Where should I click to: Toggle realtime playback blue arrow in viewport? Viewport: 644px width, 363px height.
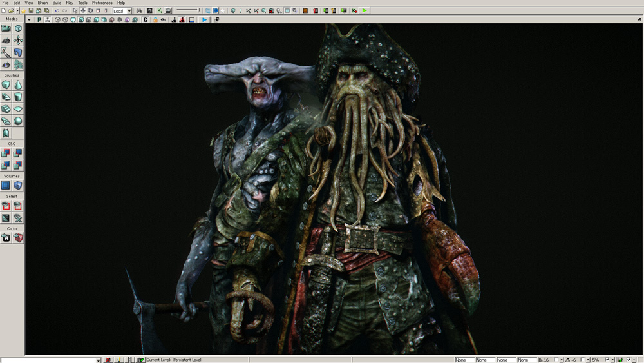point(205,20)
